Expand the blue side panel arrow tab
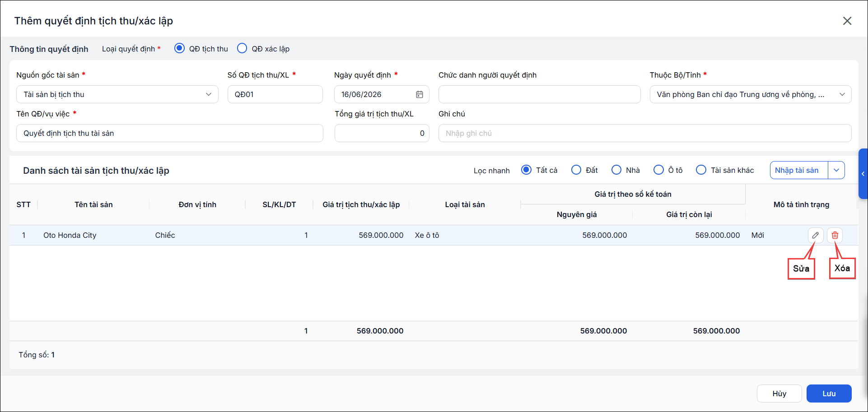Viewport: 868px width, 412px height. [x=863, y=174]
